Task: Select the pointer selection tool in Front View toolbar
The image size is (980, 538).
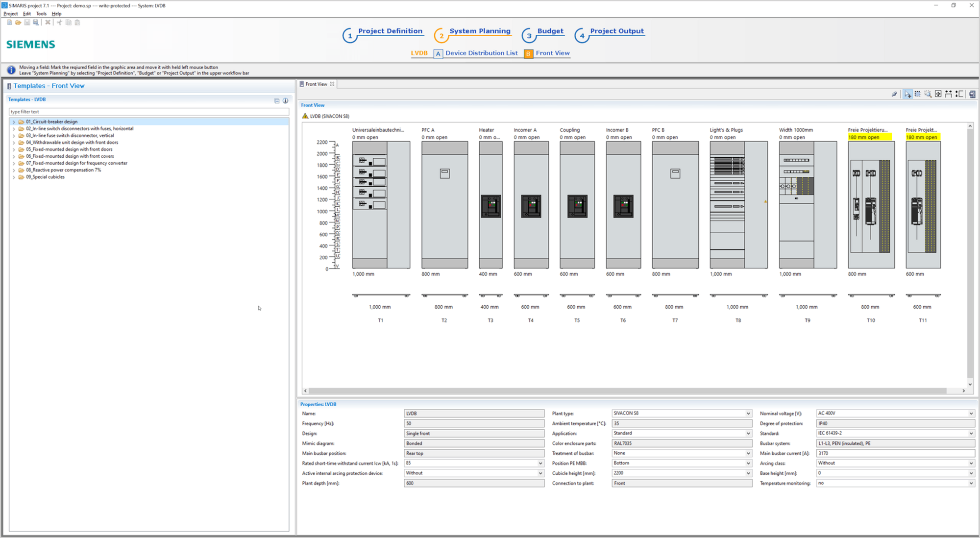Action: click(x=907, y=94)
